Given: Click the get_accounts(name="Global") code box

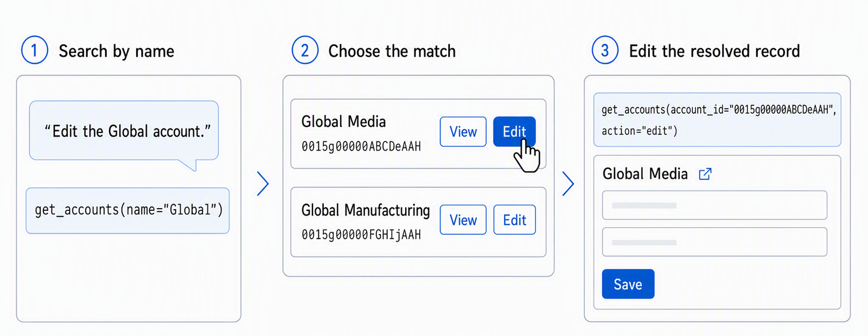Looking at the screenshot, I should tap(128, 211).
